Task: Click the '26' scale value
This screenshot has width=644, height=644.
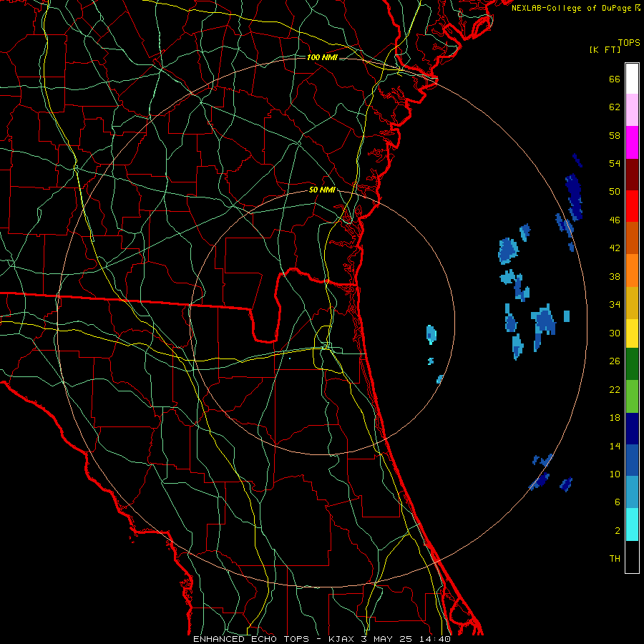Action: [615, 361]
